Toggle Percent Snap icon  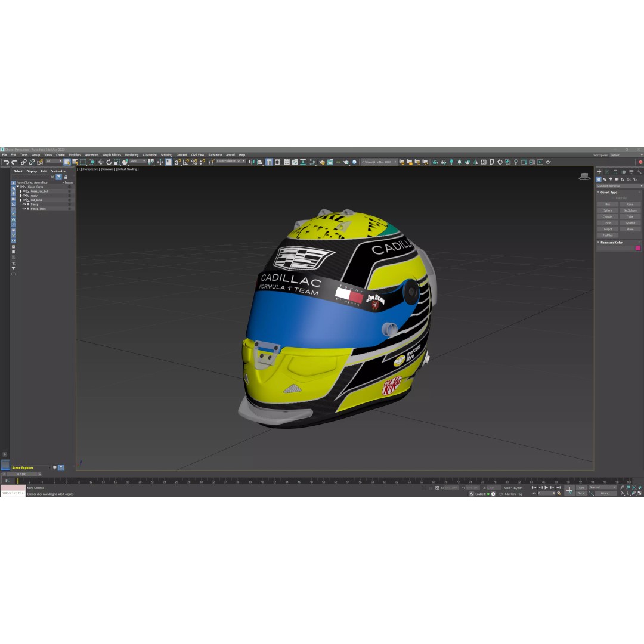tap(194, 162)
